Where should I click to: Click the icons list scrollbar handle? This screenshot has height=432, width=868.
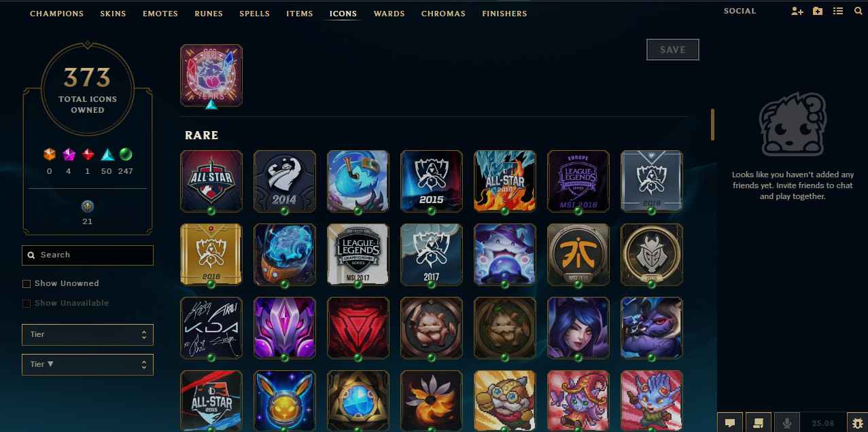point(712,124)
